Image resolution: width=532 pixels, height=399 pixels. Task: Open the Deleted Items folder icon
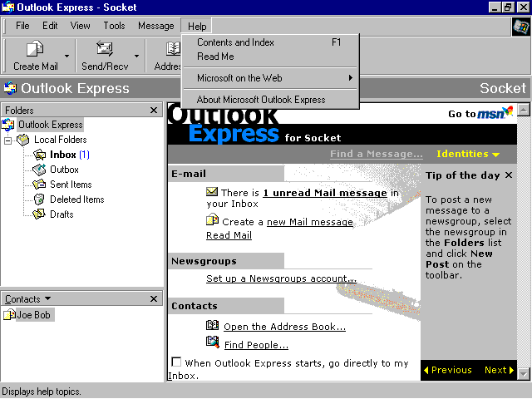pos(39,199)
